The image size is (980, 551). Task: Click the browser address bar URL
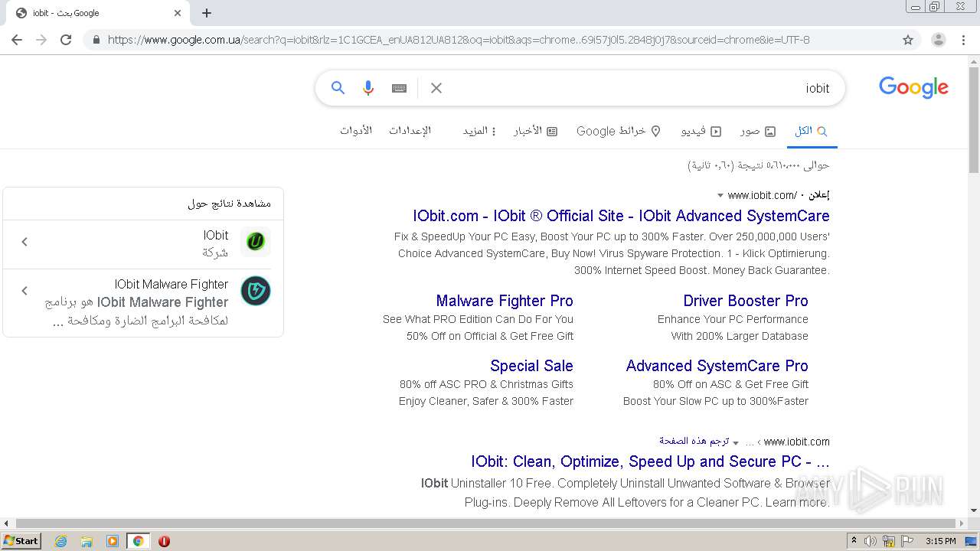click(x=458, y=40)
